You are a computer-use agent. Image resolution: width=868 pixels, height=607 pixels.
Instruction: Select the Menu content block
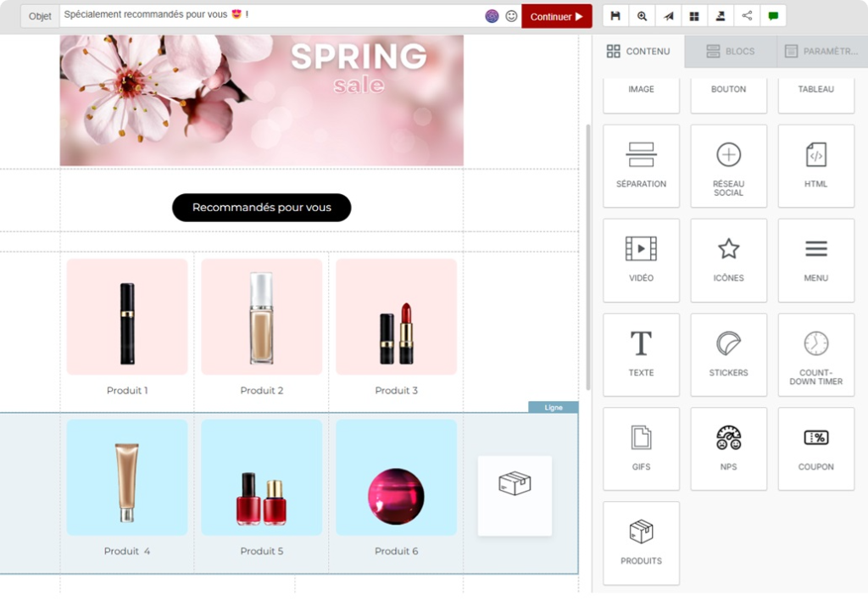pos(816,260)
